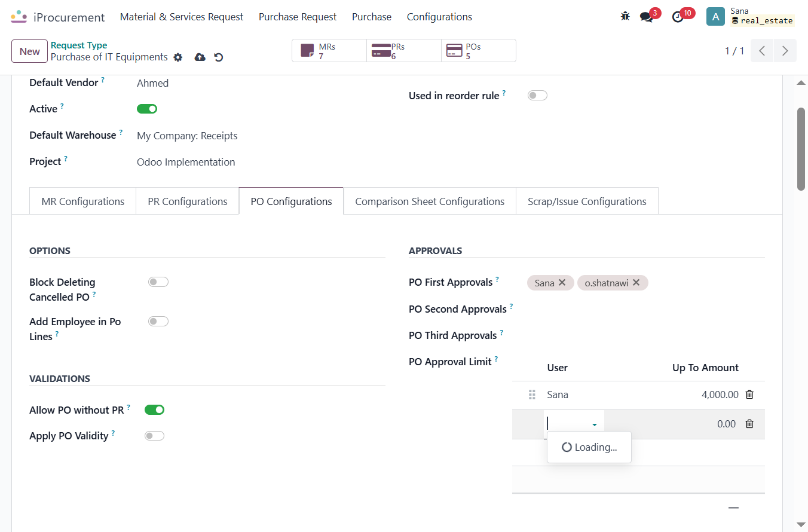Toggle Allow PO without PR

coord(154,409)
